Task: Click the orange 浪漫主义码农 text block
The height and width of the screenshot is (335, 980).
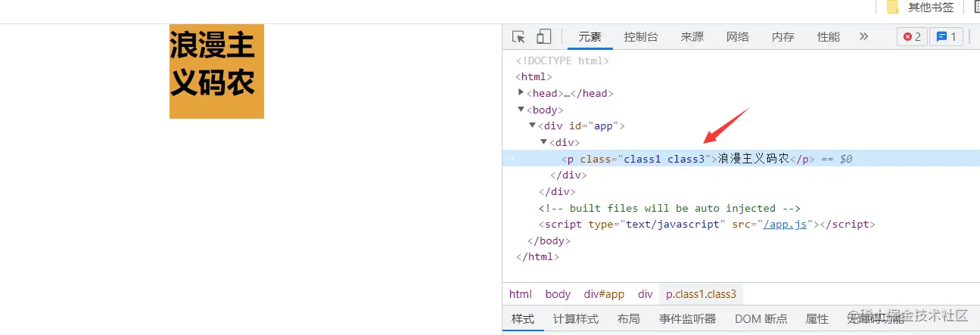Action: point(216,71)
